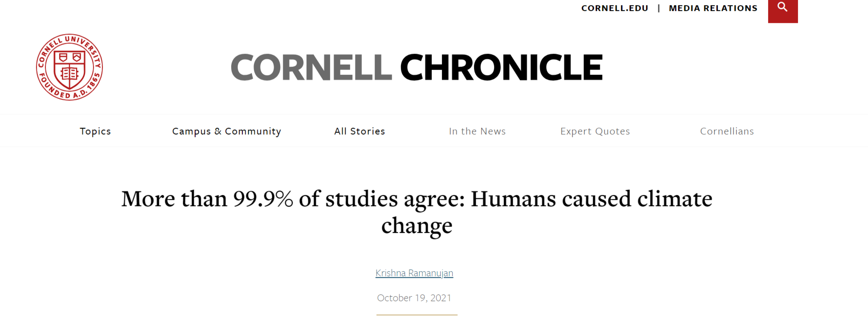Click the article headline about climate change
The image size is (868, 324).
pos(417,212)
